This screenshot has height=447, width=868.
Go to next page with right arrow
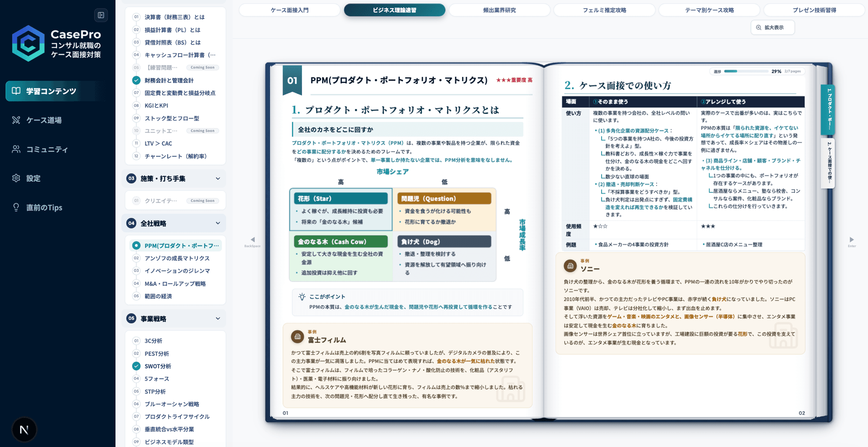tap(852, 240)
